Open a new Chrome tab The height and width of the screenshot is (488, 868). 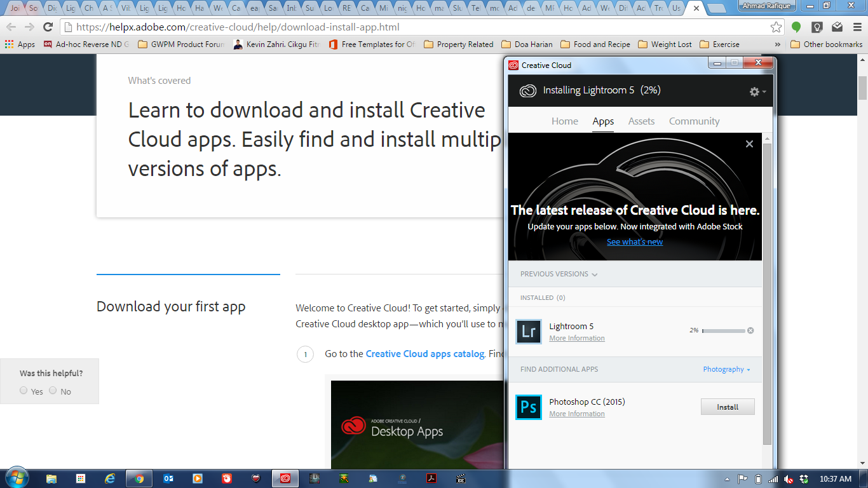717,8
